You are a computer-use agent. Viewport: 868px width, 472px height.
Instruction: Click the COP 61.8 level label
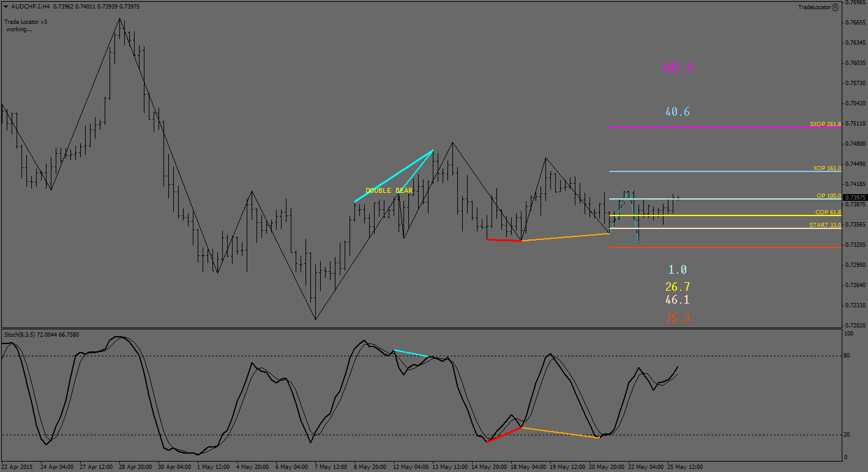[828, 212]
